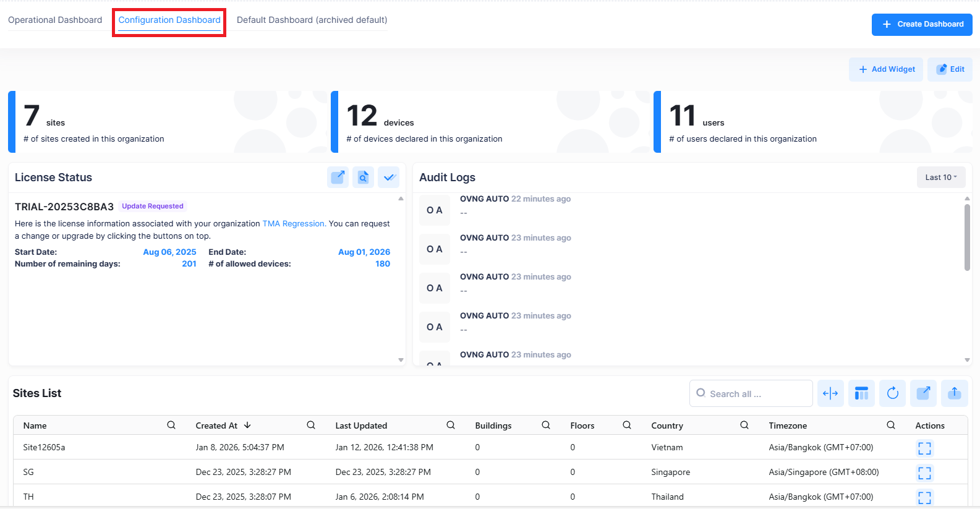Click the double-checkmark icon in License Status
This screenshot has width=980, height=509.
[388, 178]
